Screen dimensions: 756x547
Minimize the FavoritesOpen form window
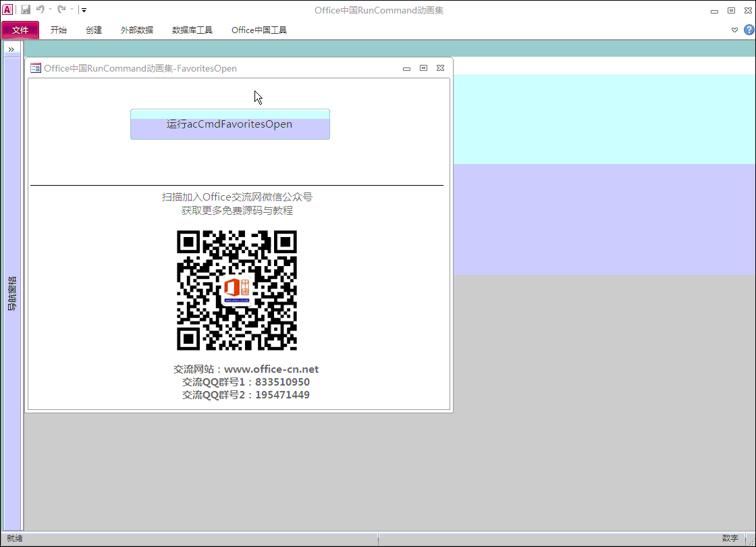coord(406,68)
